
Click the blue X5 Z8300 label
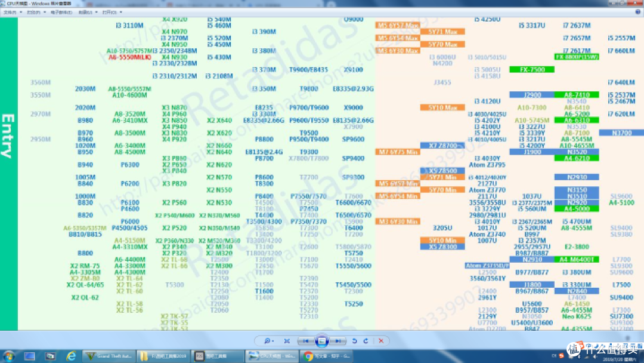[x=442, y=247]
